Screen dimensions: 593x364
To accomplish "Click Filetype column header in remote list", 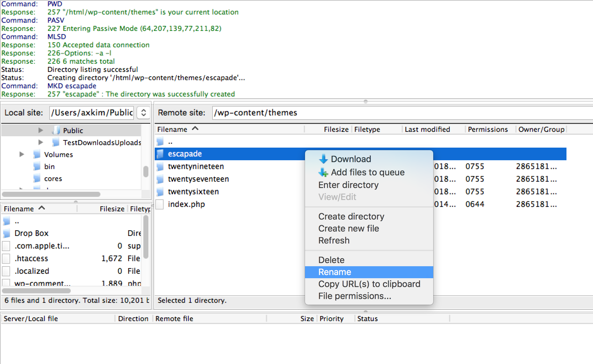I will tap(377, 129).
